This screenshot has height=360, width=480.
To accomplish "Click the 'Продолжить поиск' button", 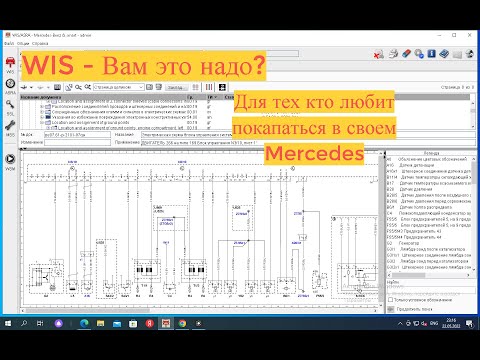I will point(411,309).
